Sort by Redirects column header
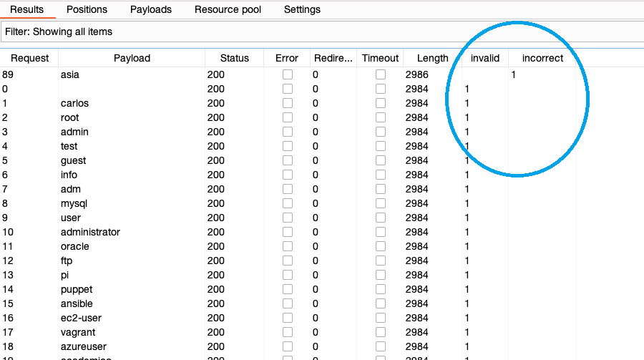The image size is (644, 360). 333,58
